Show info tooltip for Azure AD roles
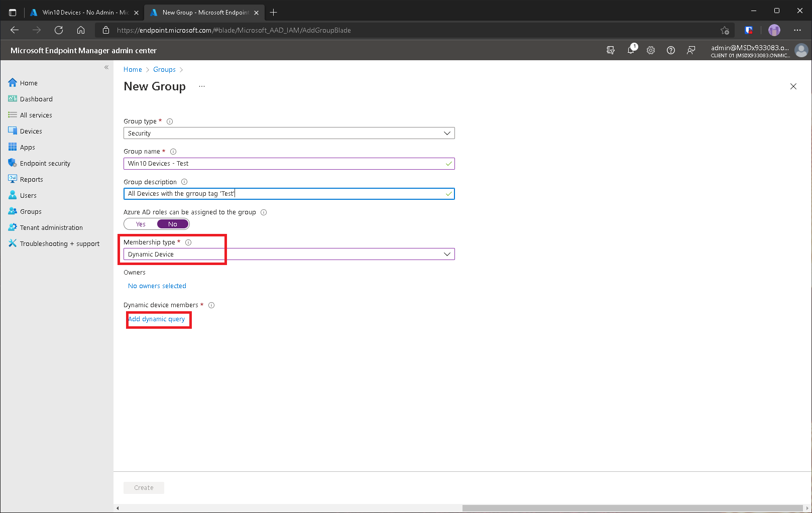The height and width of the screenshot is (513, 812). pyautogui.click(x=264, y=212)
